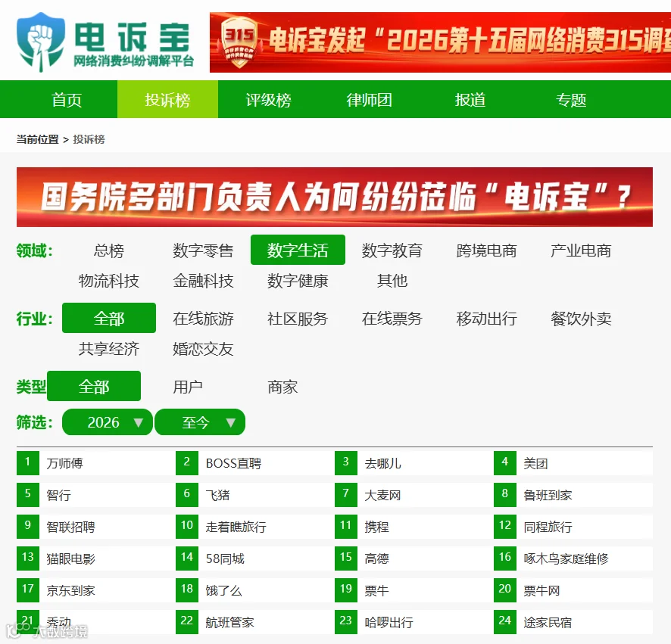Screen dimensions: 671x644
Task: Filter industry by 社区服务
Action: point(298,319)
